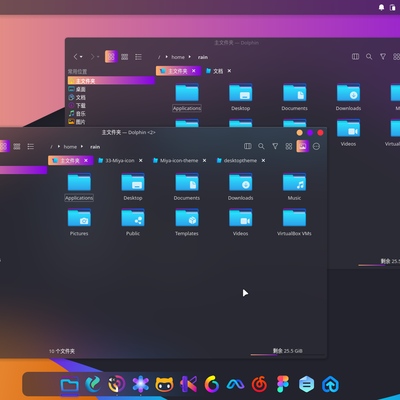Close the desktoptheme tab
The height and width of the screenshot is (400, 400).
[x=263, y=161]
